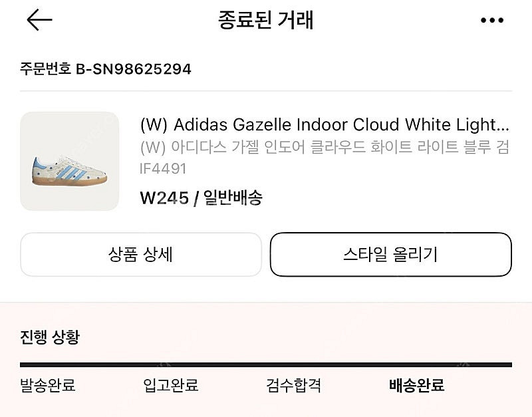The image size is (532, 417).
Task: Go back using the left arrow
Action: pyautogui.click(x=39, y=20)
